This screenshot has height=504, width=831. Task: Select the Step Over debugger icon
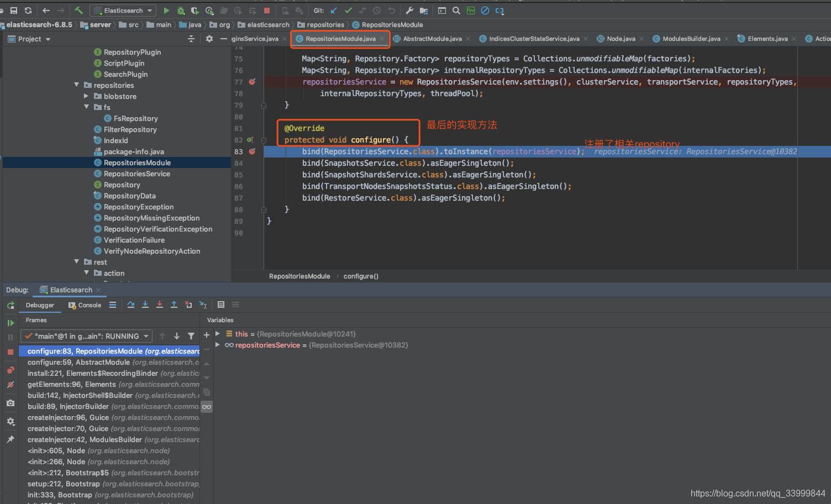point(132,305)
